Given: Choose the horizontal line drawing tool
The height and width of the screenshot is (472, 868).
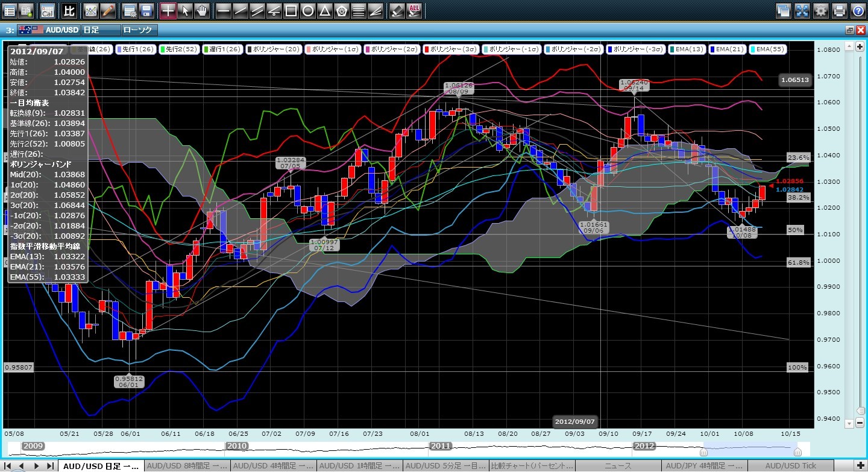Looking at the screenshot, I should (x=223, y=10).
